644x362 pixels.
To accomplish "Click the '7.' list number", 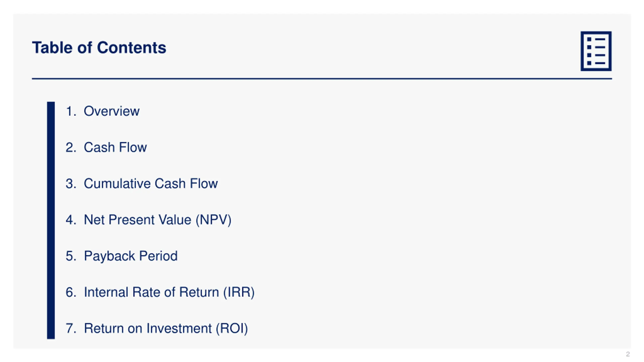I will (x=71, y=329).
